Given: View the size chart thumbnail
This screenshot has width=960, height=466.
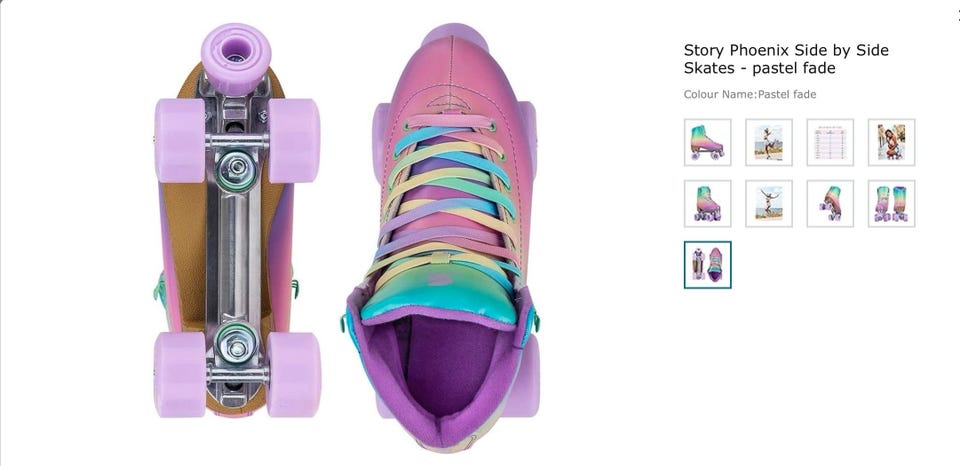Looking at the screenshot, I should pos(830,142).
